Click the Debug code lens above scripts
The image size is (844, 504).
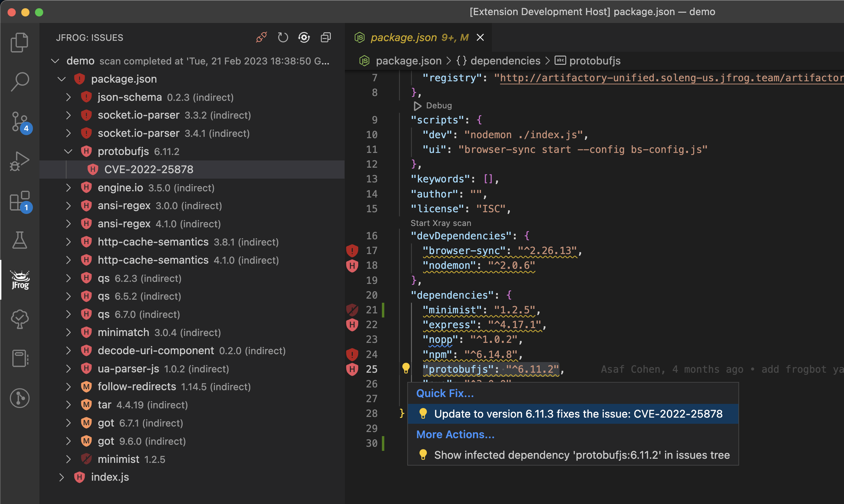[438, 106]
